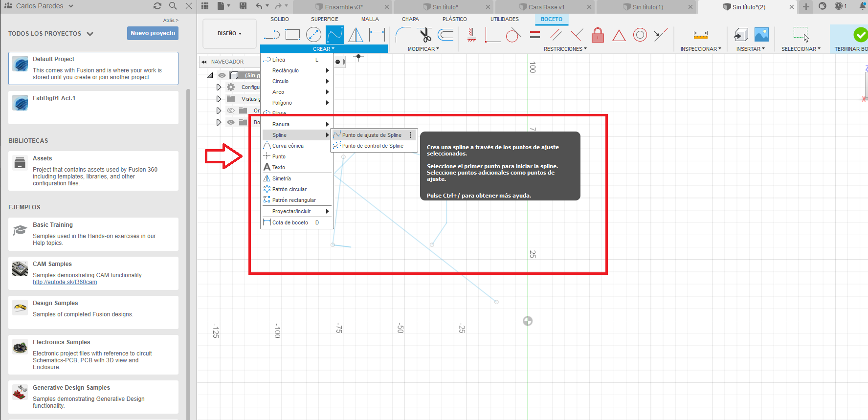Open the DISEÑO workspace dropdown

coord(229,33)
